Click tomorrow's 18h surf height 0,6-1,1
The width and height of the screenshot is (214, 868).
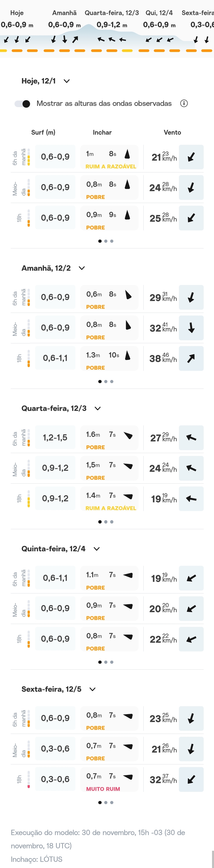click(x=55, y=358)
